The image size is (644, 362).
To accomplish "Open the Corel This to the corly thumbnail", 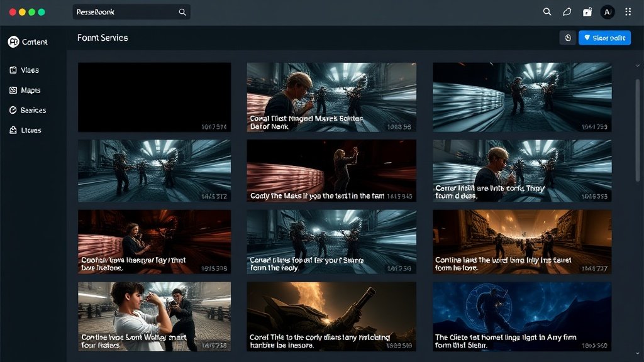I will click(x=331, y=317).
